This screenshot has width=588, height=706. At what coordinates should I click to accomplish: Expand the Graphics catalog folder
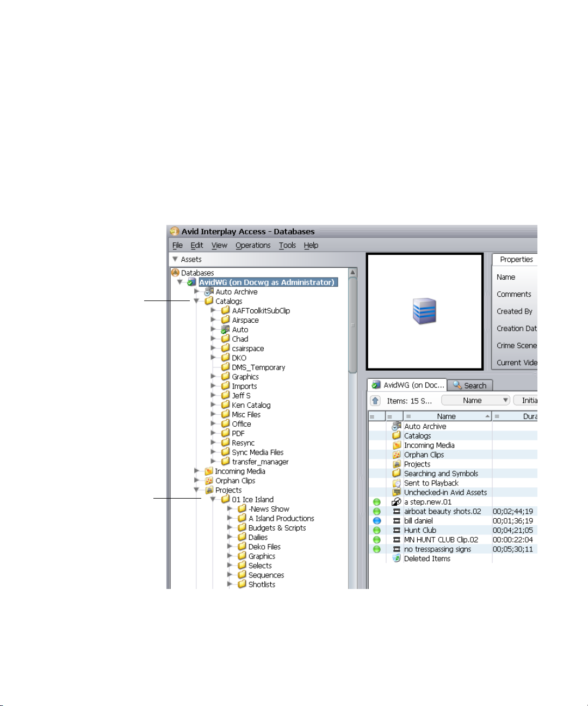tap(213, 376)
